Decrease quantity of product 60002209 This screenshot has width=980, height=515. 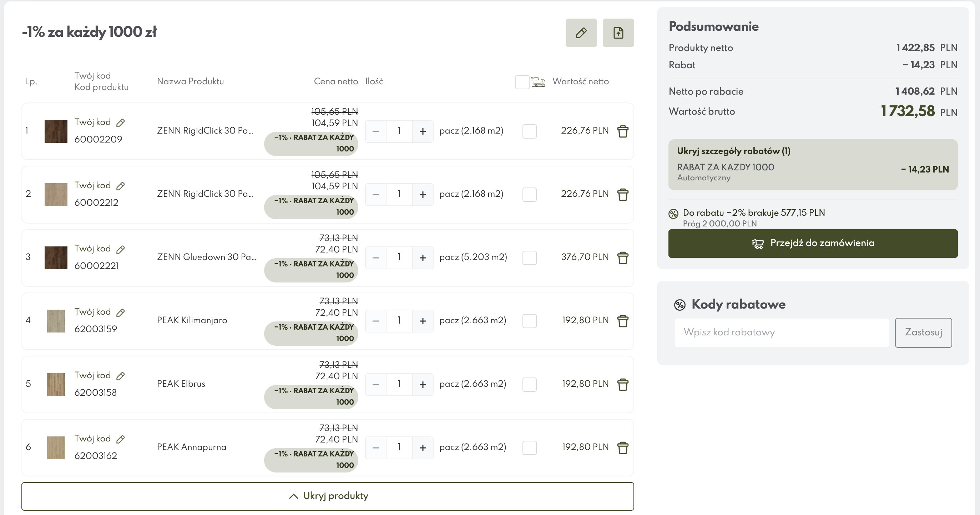376,131
